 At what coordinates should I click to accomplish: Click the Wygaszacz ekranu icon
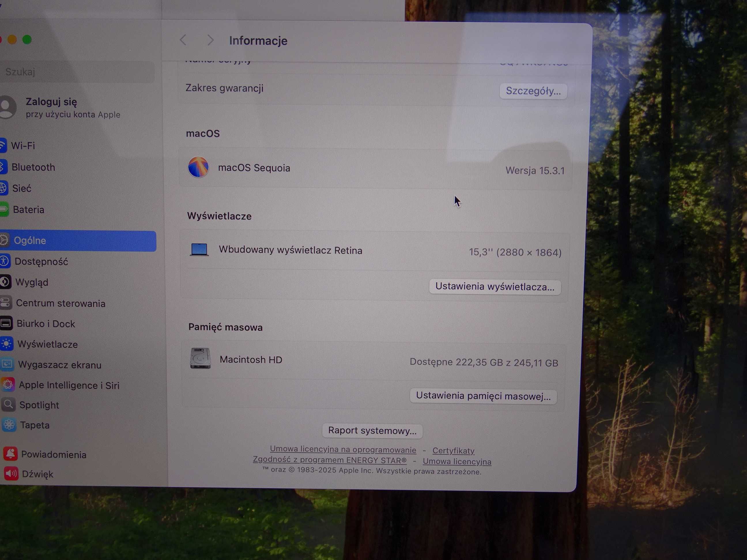(x=7, y=364)
